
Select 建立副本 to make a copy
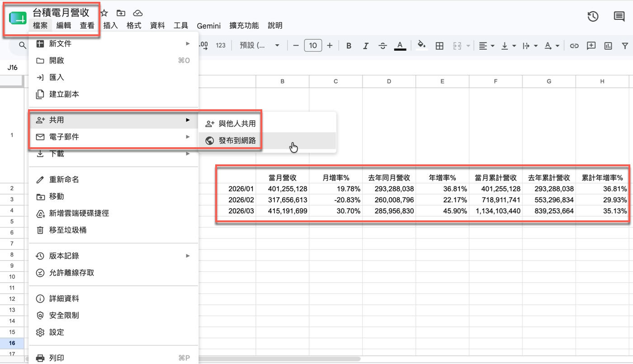[113, 94]
